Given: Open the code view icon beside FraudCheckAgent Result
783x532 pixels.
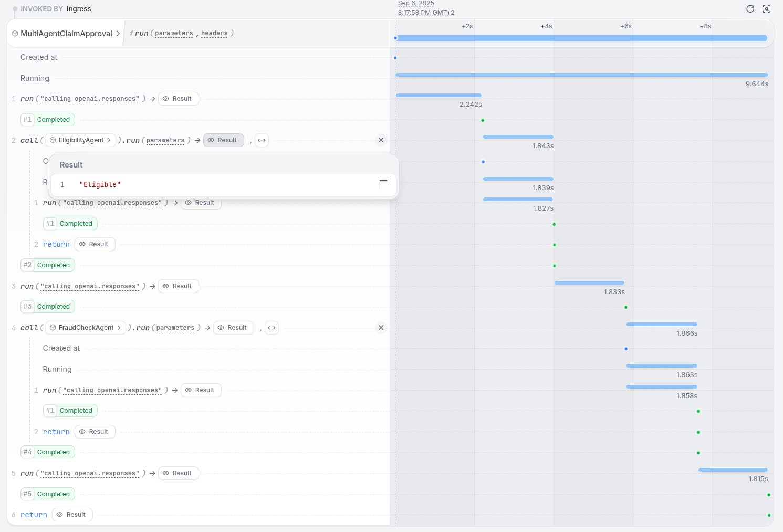Looking at the screenshot, I should (x=272, y=328).
